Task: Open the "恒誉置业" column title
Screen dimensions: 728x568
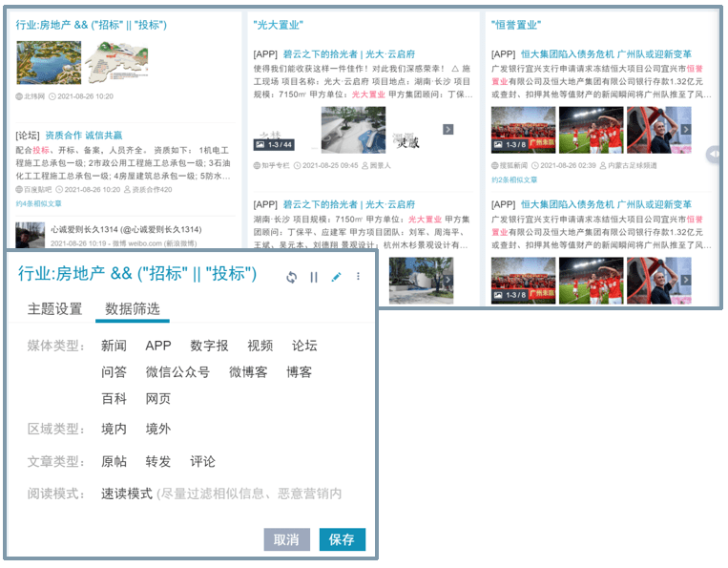Action: [x=516, y=25]
